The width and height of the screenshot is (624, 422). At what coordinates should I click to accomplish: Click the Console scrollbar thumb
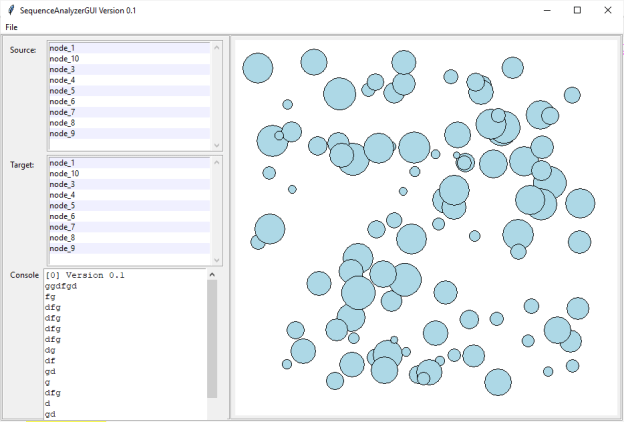coord(212,338)
